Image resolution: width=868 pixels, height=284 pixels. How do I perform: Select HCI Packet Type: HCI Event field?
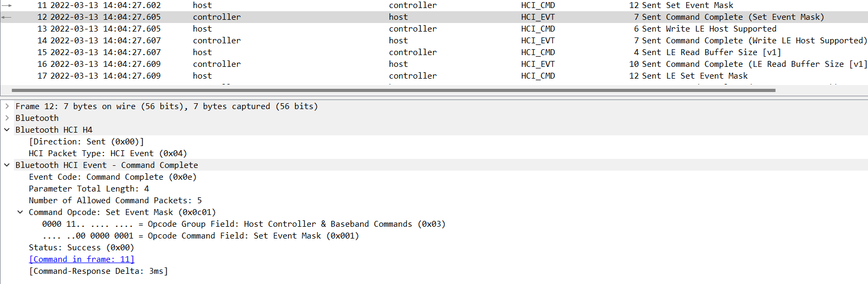[x=108, y=153]
